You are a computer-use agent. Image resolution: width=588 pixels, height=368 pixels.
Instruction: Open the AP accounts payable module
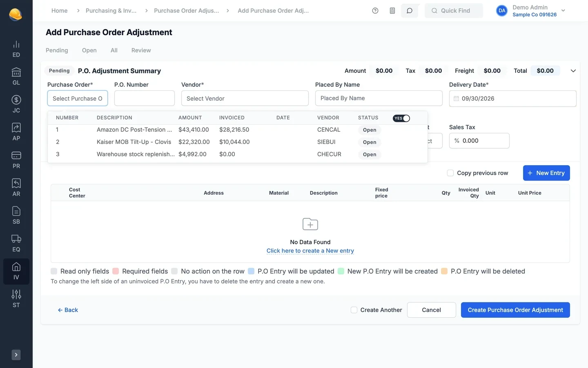click(x=16, y=132)
